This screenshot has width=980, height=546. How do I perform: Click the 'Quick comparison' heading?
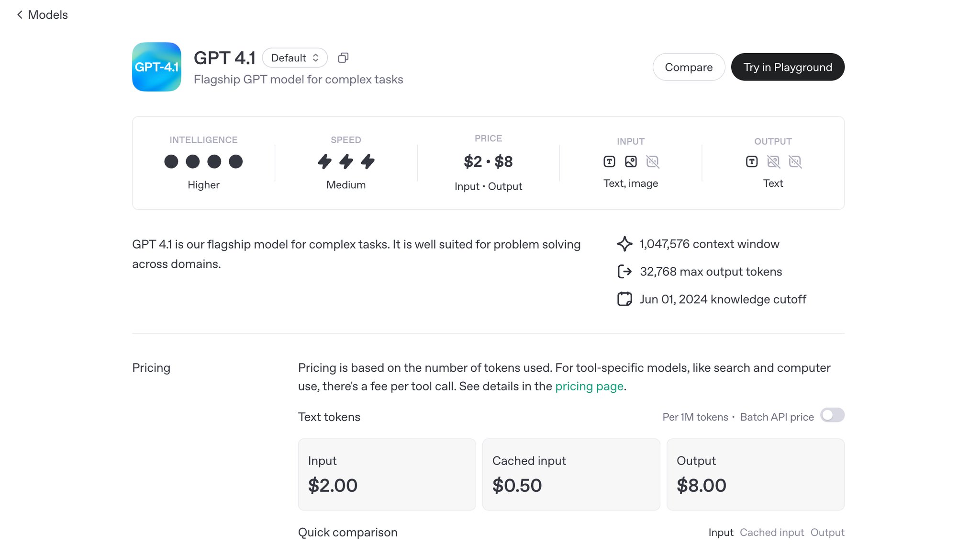tap(348, 533)
